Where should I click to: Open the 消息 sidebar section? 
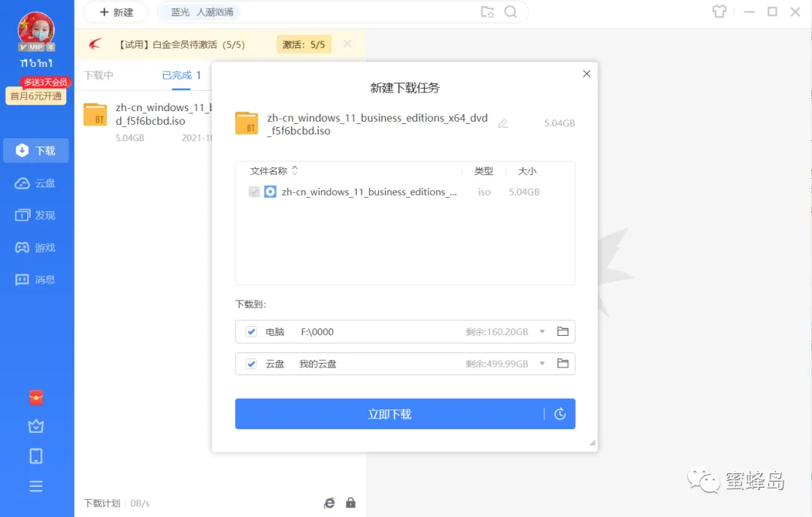click(36, 280)
